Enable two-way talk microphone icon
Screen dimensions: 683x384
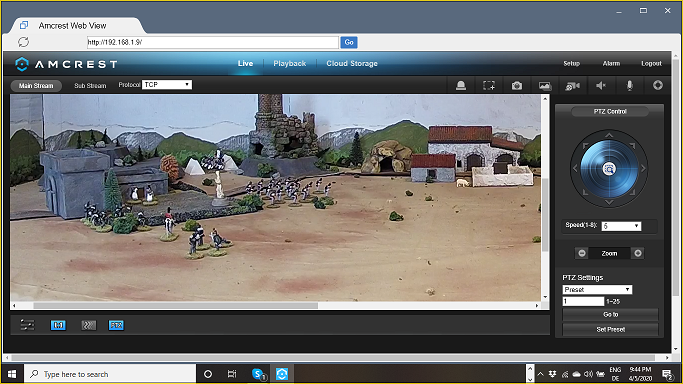[x=629, y=85]
